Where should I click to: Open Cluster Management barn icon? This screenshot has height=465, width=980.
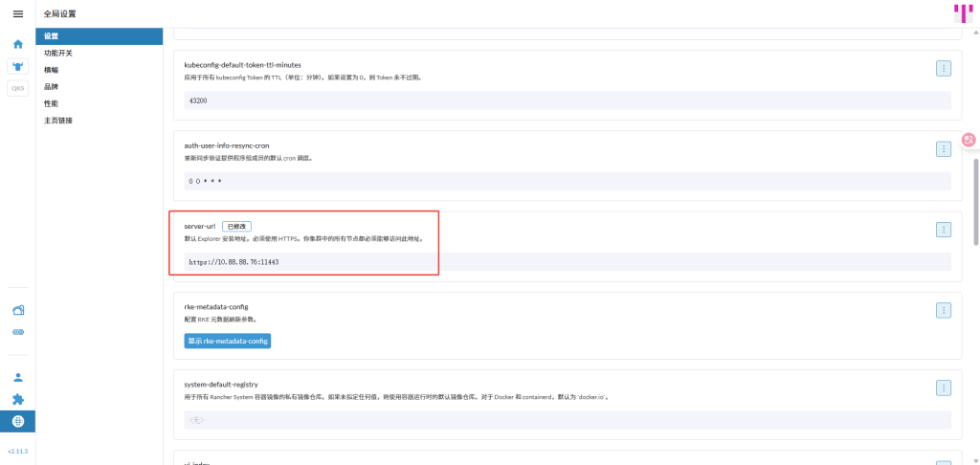pos(17,310)
